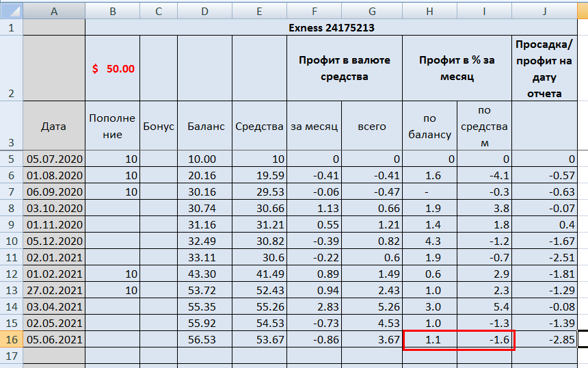Viewport: 588px width, 368px height.
Task: Click drawdown value 0.4
Action: (544, 225)
